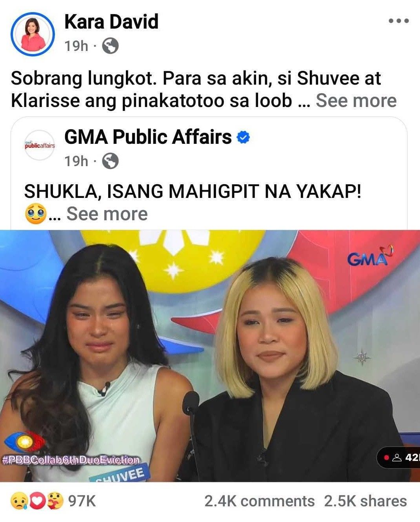Open the three-dot post options menu
The image size is (420, 522).
[x=399, y=21]
